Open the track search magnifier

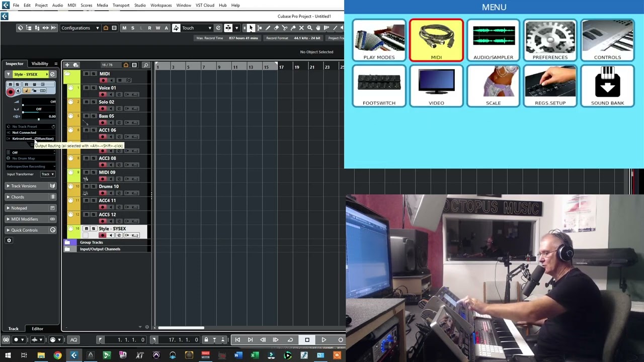point(146,65)
